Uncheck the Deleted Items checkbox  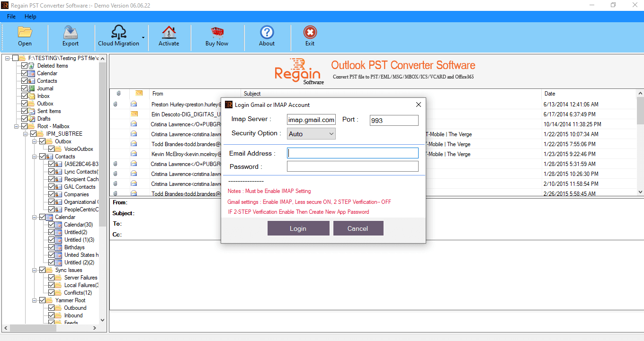click(24, 66)
